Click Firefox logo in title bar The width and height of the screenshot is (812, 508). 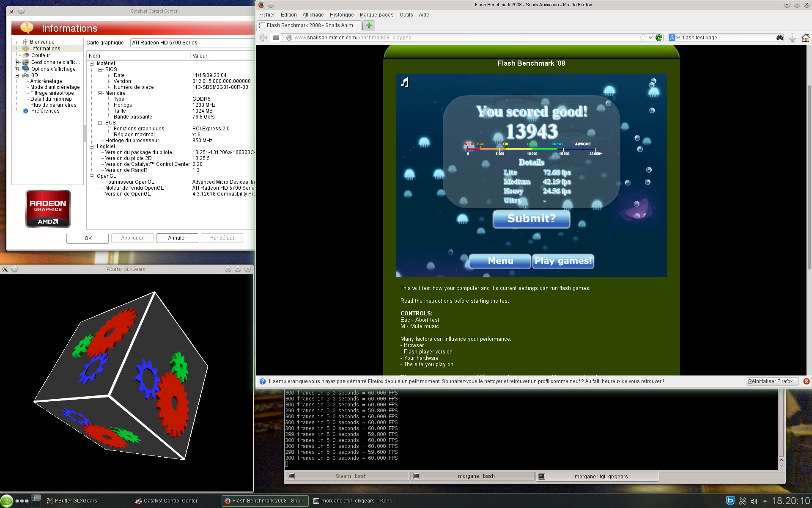pyautogui.click(x=261, y=5)
